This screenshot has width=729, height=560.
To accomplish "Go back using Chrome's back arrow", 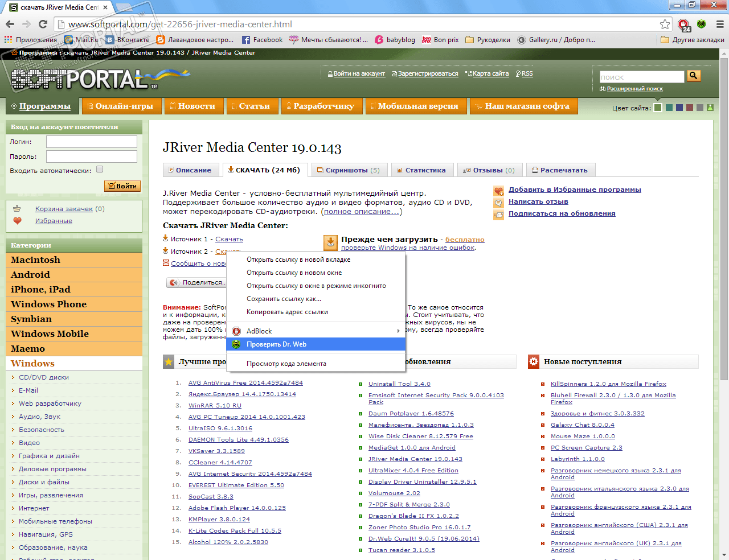I will pos(10,24).
